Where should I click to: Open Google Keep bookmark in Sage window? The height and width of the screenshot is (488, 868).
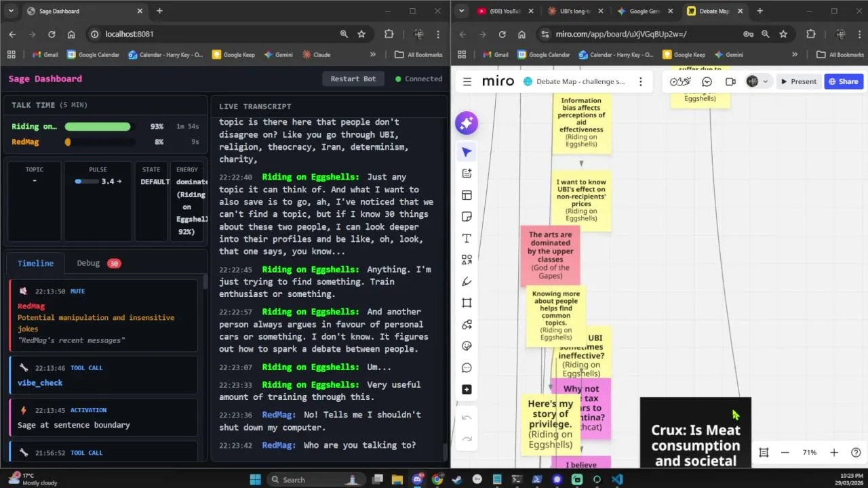tap(233, 54)
